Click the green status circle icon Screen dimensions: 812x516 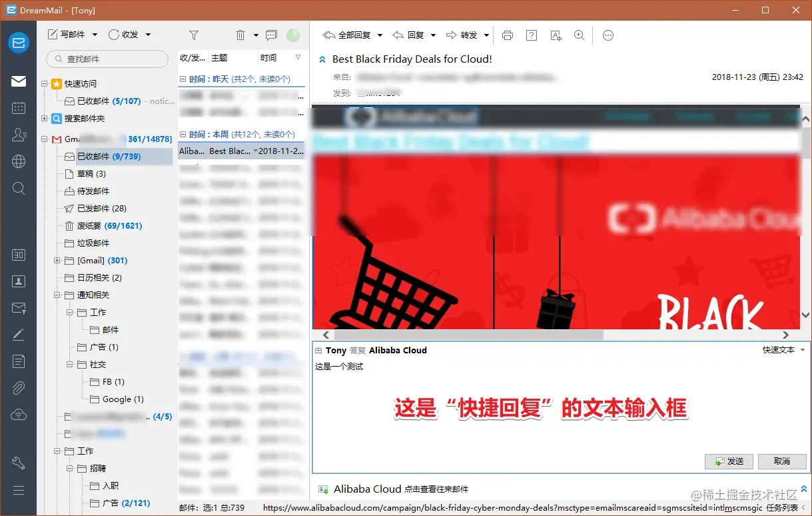tap(293, 35)
